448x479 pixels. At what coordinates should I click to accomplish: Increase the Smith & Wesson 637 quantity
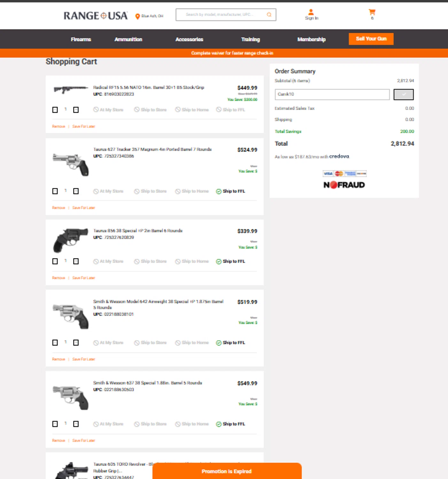[76, 424]
